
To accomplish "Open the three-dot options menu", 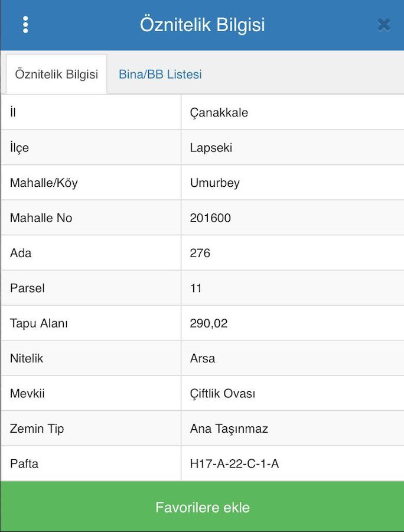I will [25, 25].
